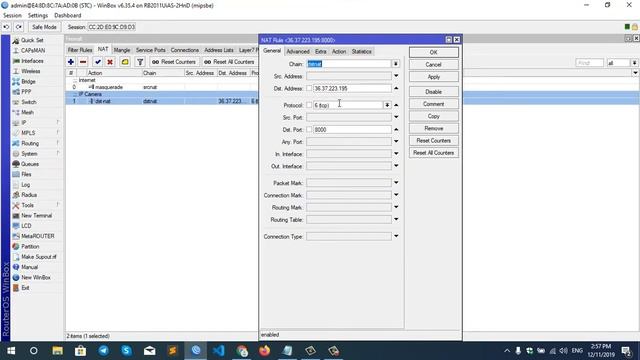Click Apply in NAT Rule dialog
The height and width of the screenshot is (360, 640).
433,77
